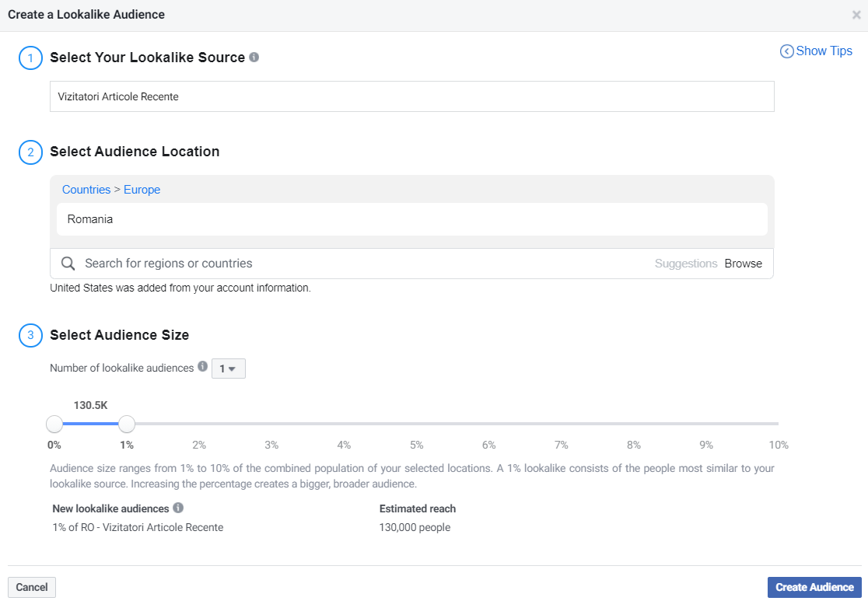Click the 9% label on the slider scale
This screenshot has width=868, height=601.
click(x=706, y=445)
